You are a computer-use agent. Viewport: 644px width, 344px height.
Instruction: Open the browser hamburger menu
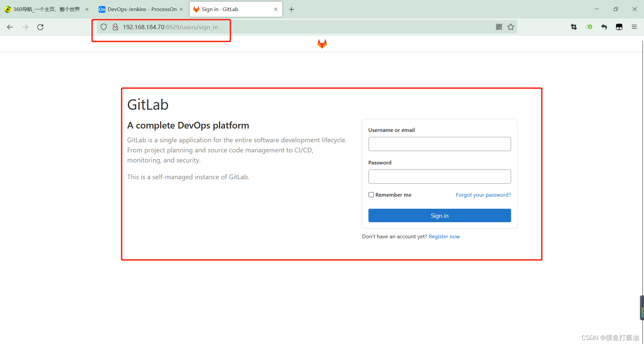tap(634, 27)
